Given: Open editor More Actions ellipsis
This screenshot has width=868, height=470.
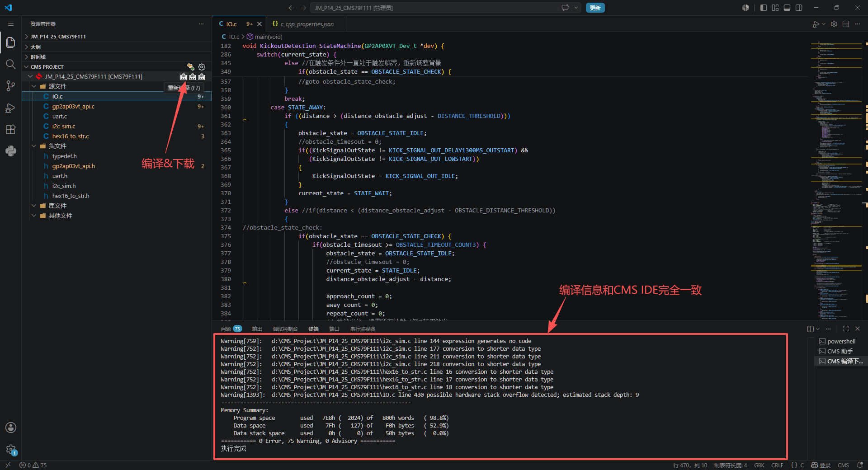Looking at the screenshot, I should 858,24.
